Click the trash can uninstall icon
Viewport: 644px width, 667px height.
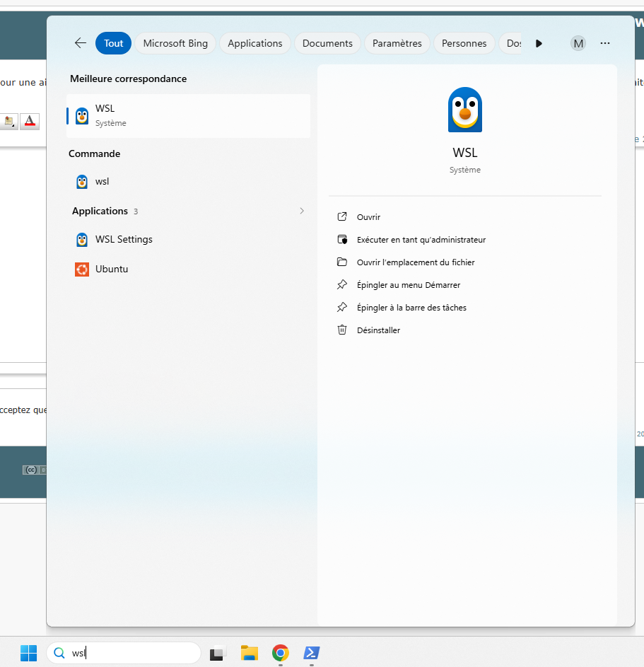click(342, 330)
